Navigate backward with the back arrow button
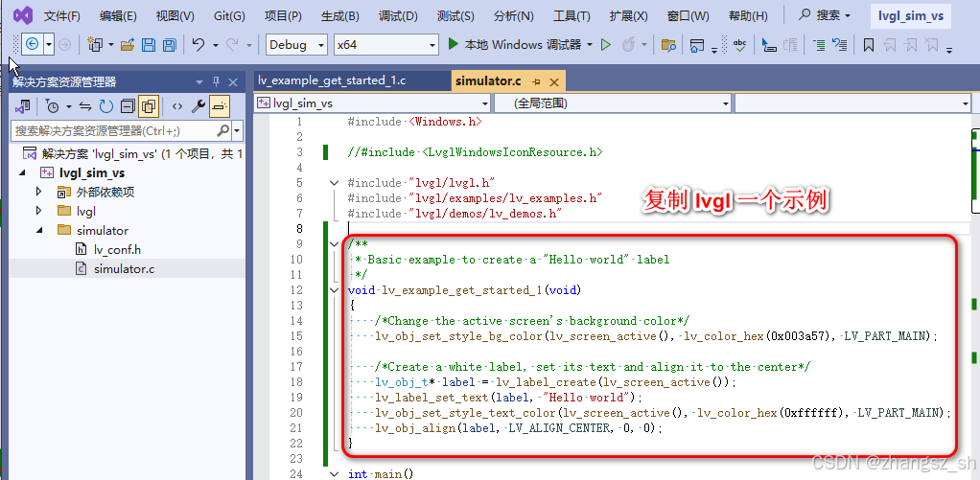This screenshot has height=480, width=980. pos(33,44)
